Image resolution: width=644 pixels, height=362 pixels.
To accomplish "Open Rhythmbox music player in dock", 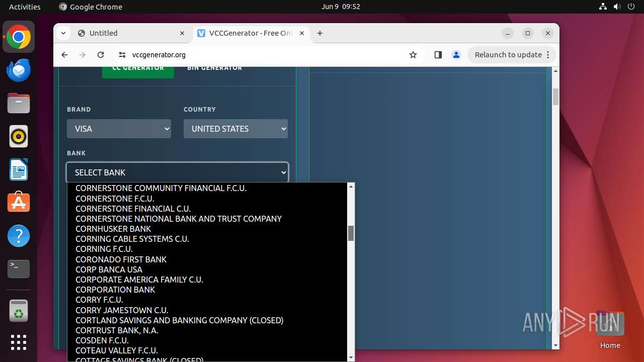I will [x=19, y=136].
